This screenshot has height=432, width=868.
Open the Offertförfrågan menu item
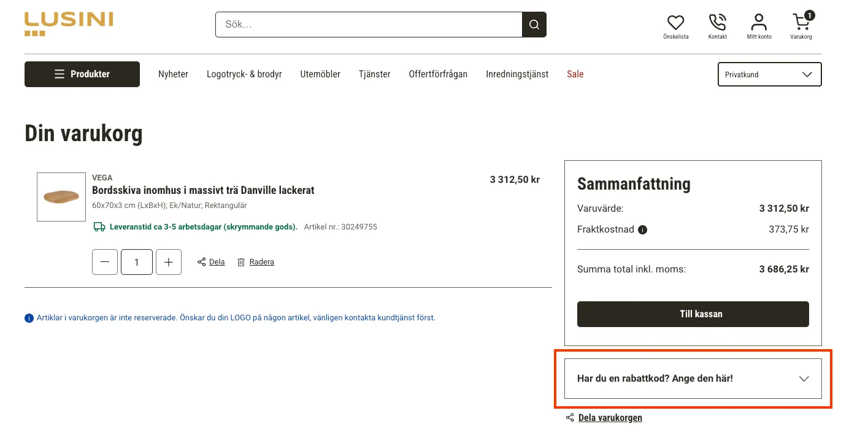438,74
